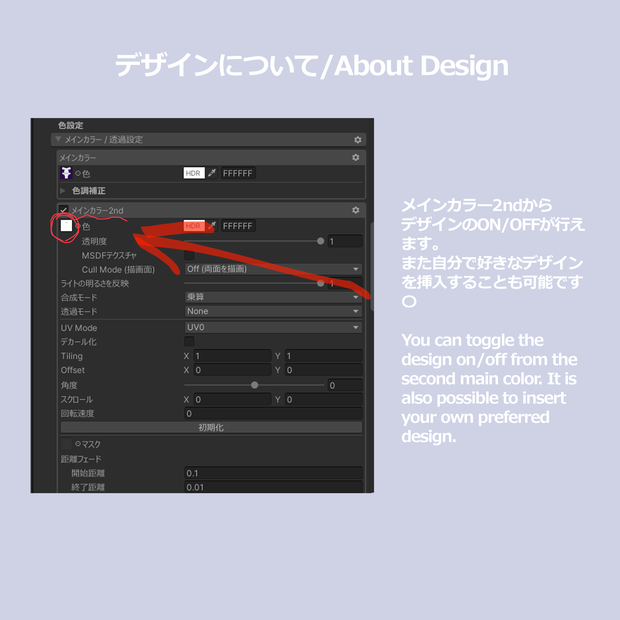Pick color with main color eyedropper icon

(x=212, y=173)
